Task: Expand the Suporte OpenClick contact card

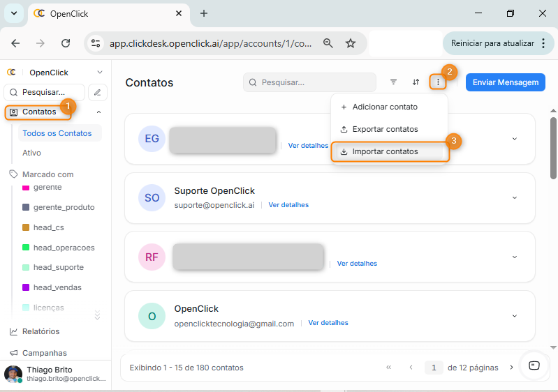Action: pos(515,197)
